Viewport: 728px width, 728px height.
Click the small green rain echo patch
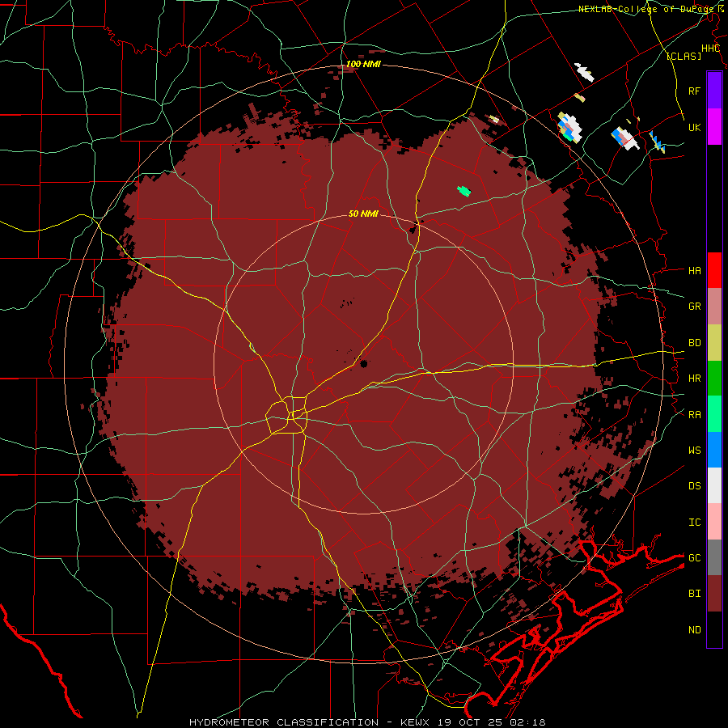[463, 191]
